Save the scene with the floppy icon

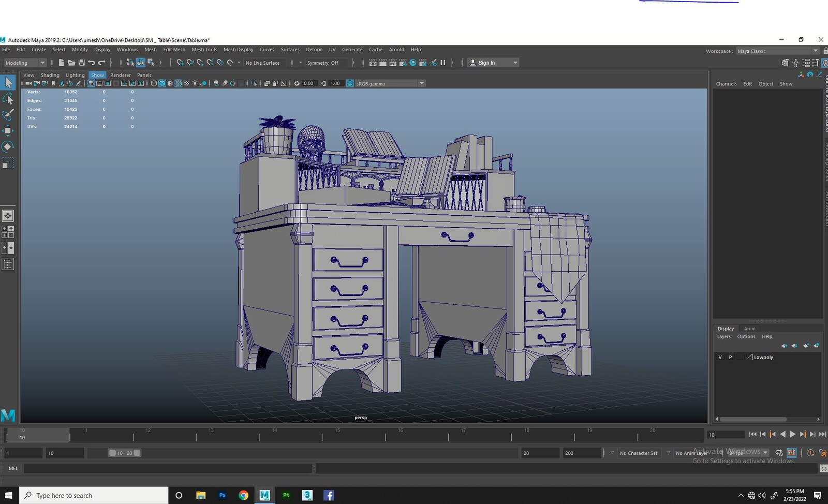(x=81, y=63)
